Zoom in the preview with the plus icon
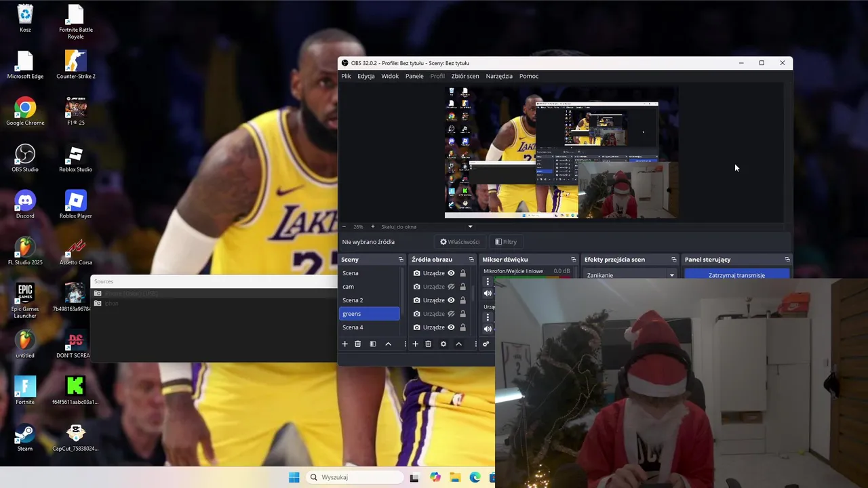This screenshot has height=488, width=868. [x=372, y=226]
